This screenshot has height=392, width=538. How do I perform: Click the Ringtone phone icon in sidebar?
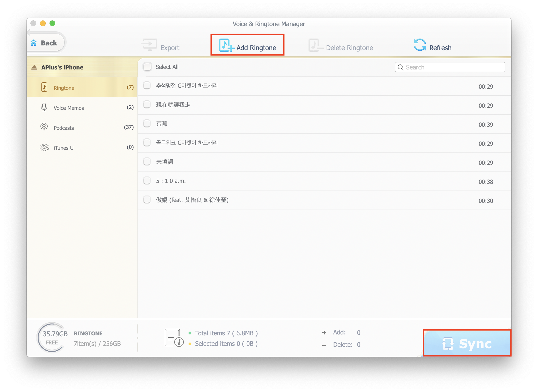pos(44,87)
